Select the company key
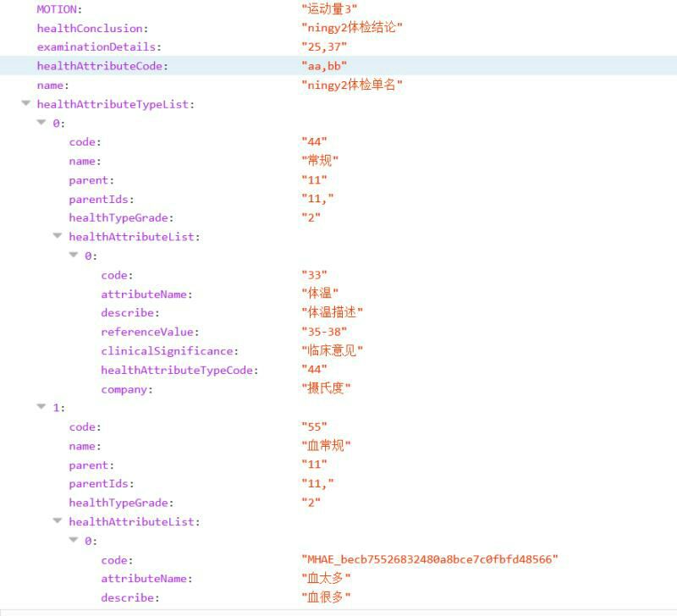 (126, 389)
